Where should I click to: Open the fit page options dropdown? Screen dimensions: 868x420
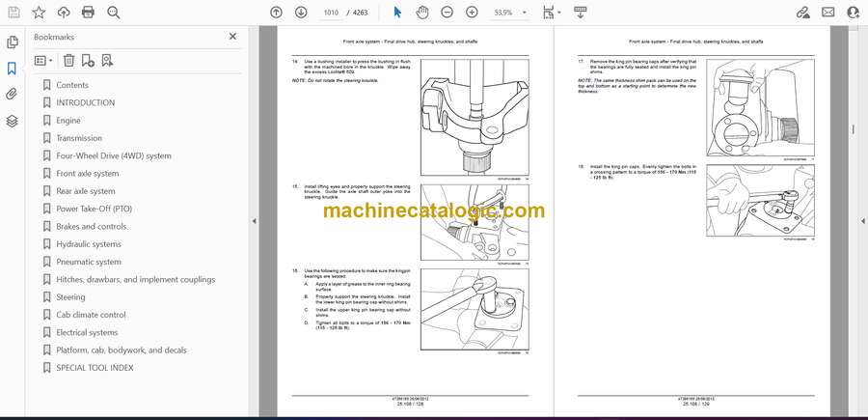click(552, 13)
